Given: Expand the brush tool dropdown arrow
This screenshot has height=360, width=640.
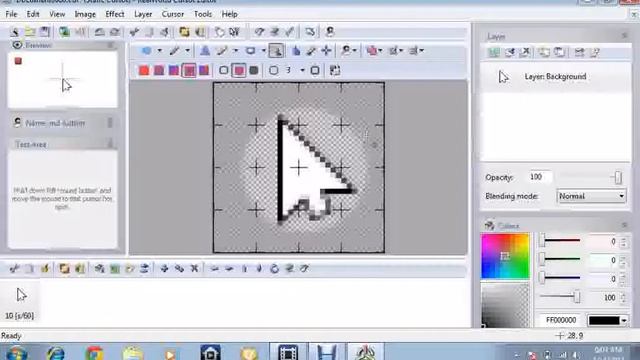Looking at the screenshot, I should pyautogui.click(x=236, y=51).
